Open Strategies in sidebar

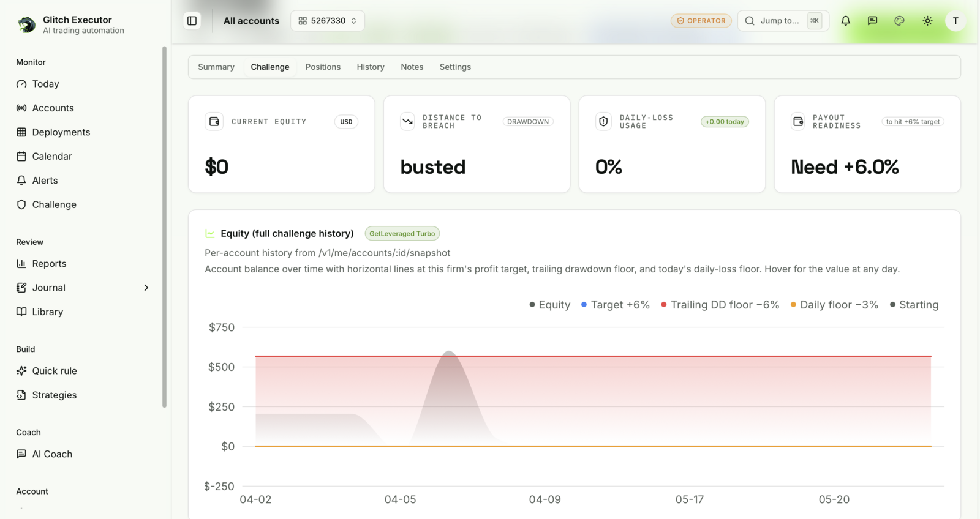click(x=55, y=395)
